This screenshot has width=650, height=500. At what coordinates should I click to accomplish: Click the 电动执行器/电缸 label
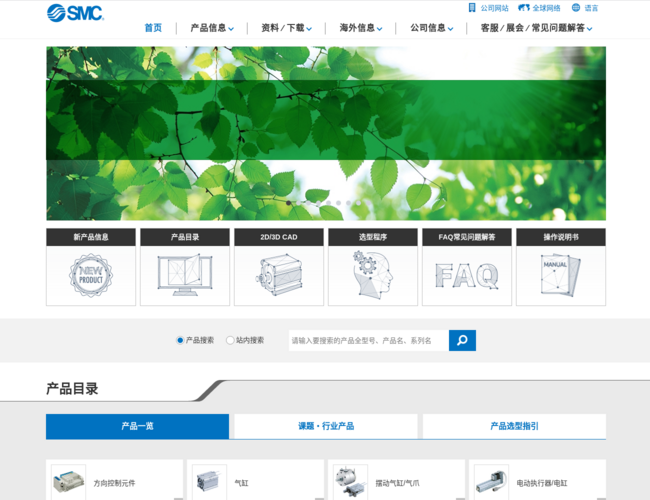click(542, 483)
